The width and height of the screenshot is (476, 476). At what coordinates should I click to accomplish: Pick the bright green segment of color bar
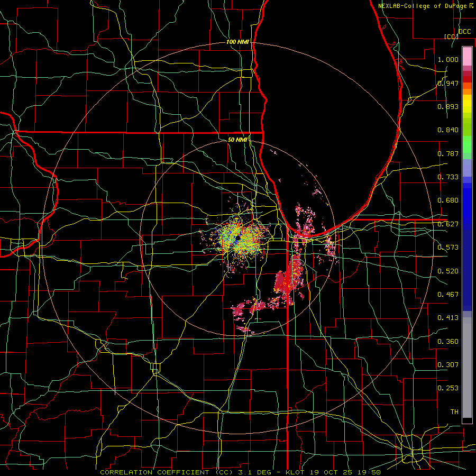pos(467,144)
